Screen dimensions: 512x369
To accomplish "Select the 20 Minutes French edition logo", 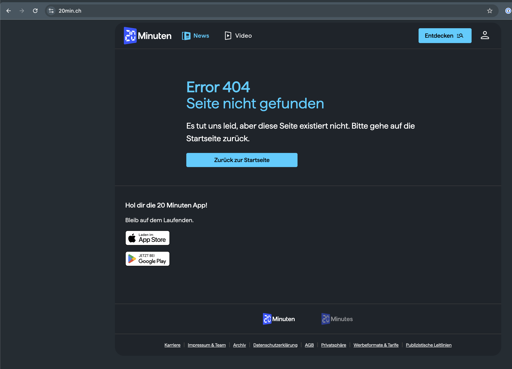I will pos(337,319).
